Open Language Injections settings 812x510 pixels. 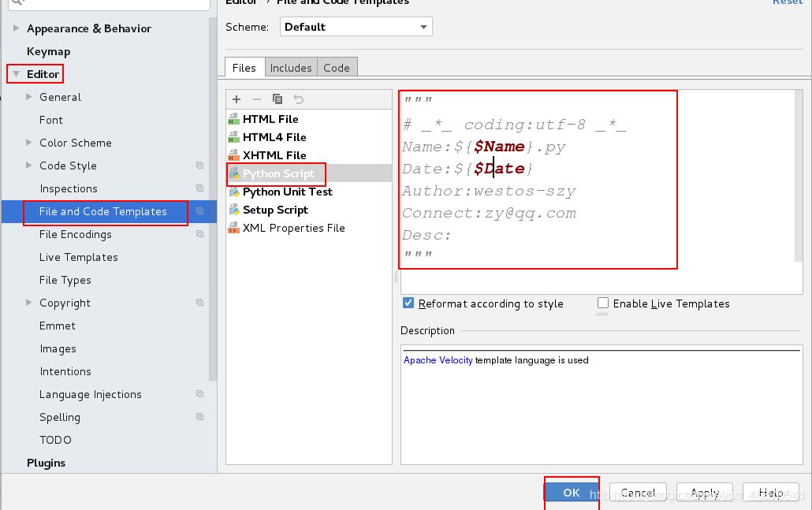(91, 395)
